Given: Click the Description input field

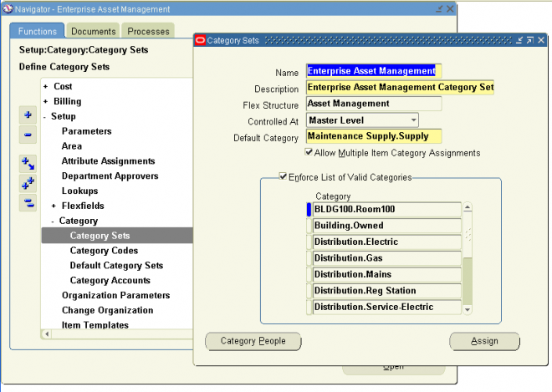Looking at the screenshot, I should tap(400, 87).
